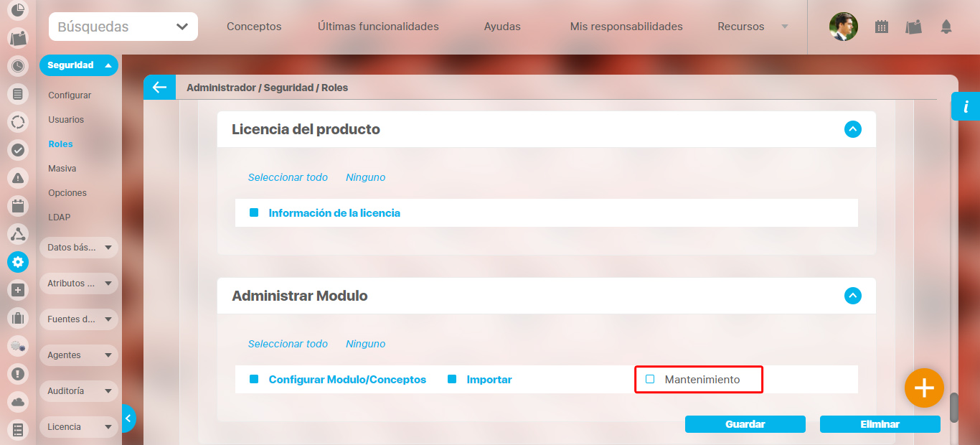Enable the Mantenimiento checkbox
This screenshot has width=980, height=445.
coord(650,379)
